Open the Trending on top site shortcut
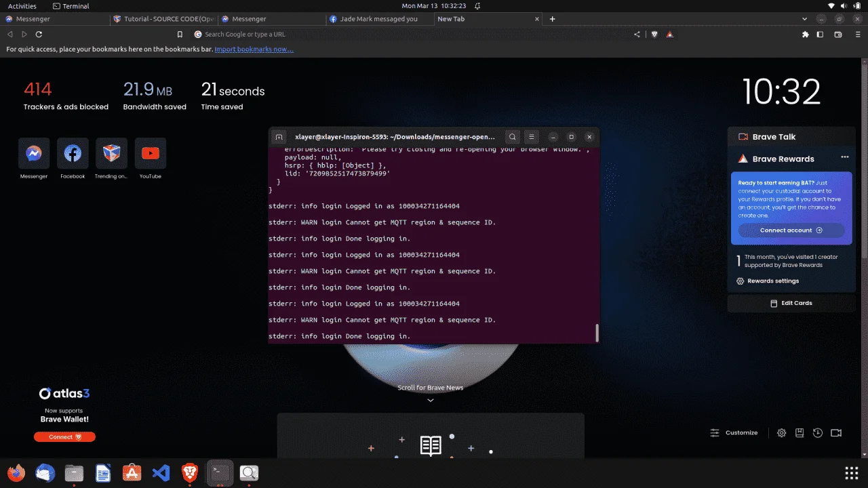 click(111, 154)
